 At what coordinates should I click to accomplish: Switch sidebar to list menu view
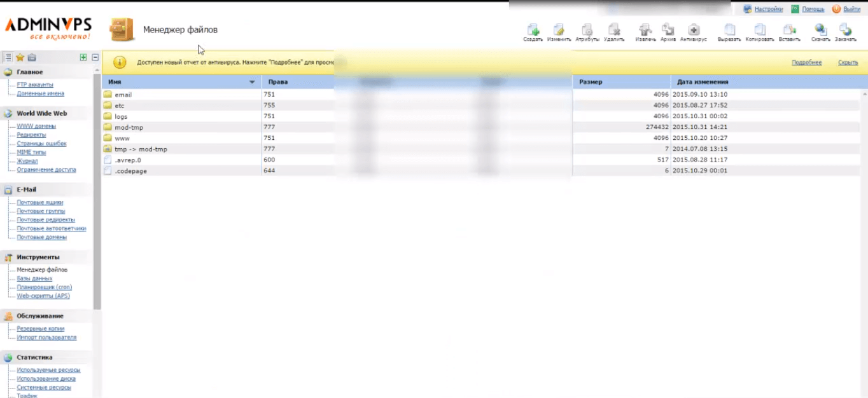pyautogui.click(x=8, y=57)
